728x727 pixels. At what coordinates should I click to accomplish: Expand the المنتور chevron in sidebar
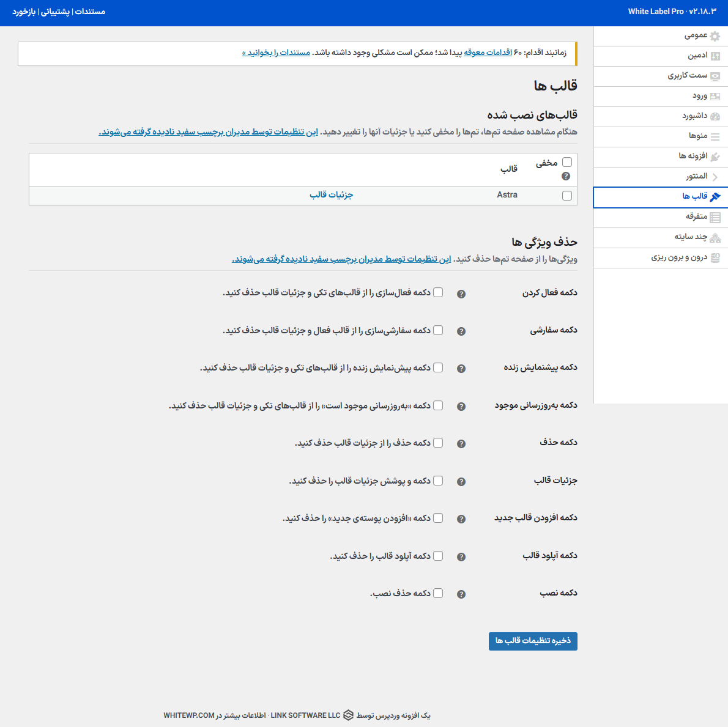715,177
